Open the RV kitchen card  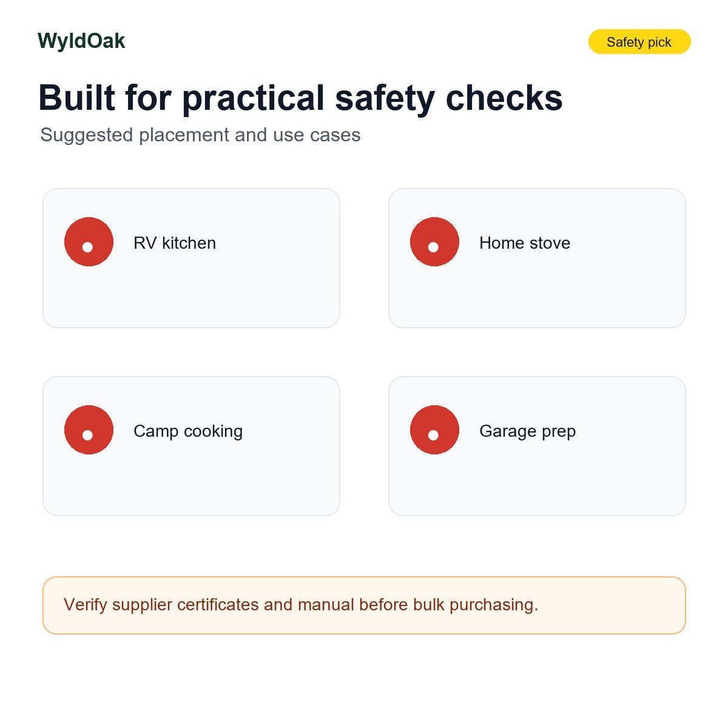point(191,258)
